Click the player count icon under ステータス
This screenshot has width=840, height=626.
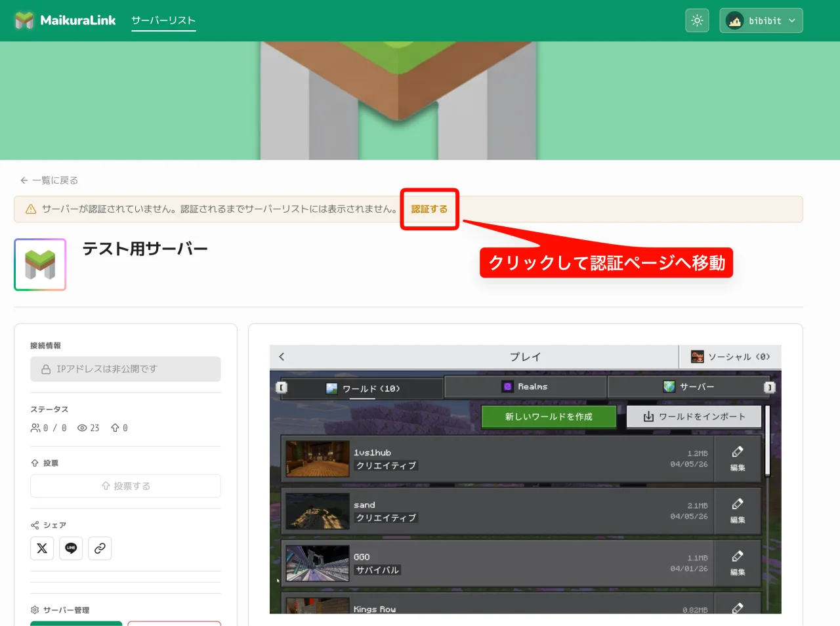35,428
